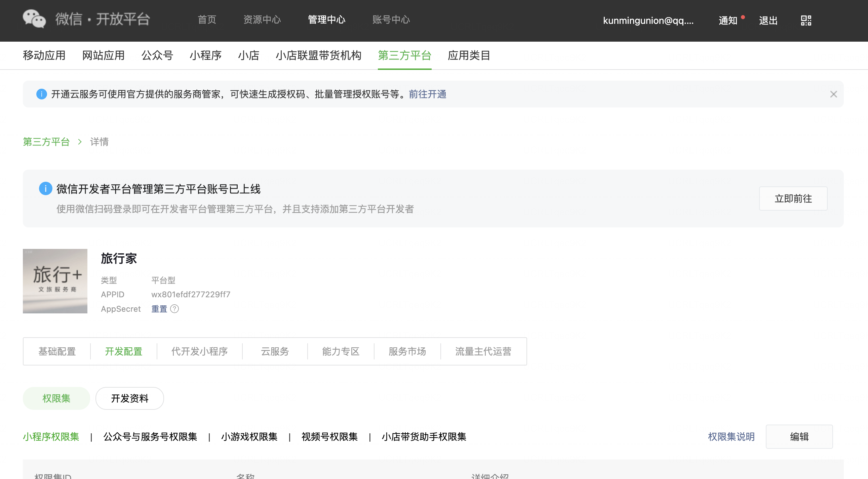Switch to 小店联盟带货机构 tab
Viewport: 868px width, 479px height.
pyautogui.click(x=318, y=55)
